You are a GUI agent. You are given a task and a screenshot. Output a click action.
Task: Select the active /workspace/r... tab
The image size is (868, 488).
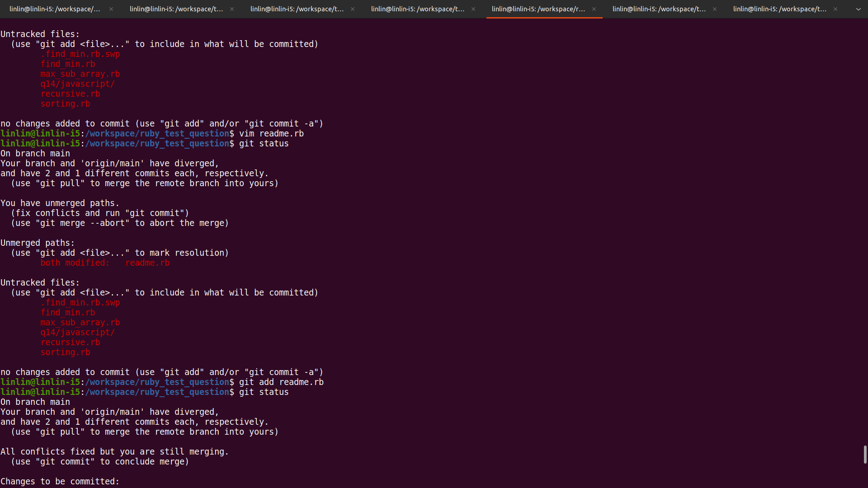pyautogui.click(x=538, y=9)
